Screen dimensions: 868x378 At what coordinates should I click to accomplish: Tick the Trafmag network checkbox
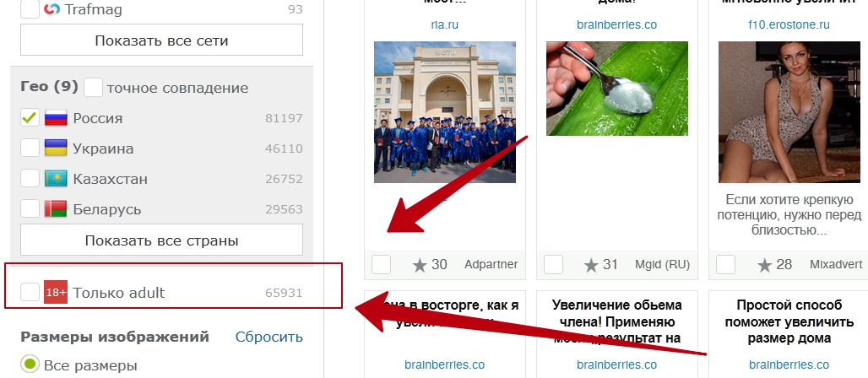(x=30, y=8)
